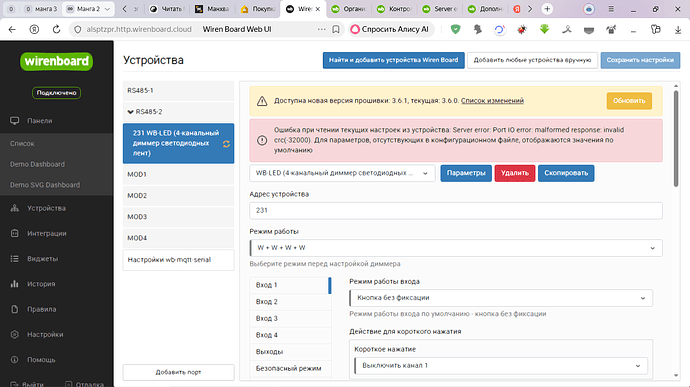Click the История bar chart icon
Viewport: 690px width, 387px height.
click(x=15, y=284)
